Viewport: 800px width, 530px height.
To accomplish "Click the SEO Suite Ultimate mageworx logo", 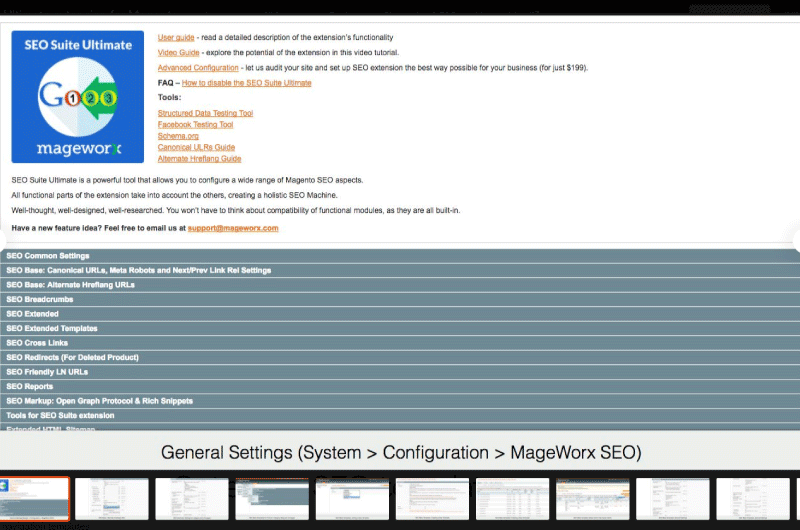I will [78, 97].
